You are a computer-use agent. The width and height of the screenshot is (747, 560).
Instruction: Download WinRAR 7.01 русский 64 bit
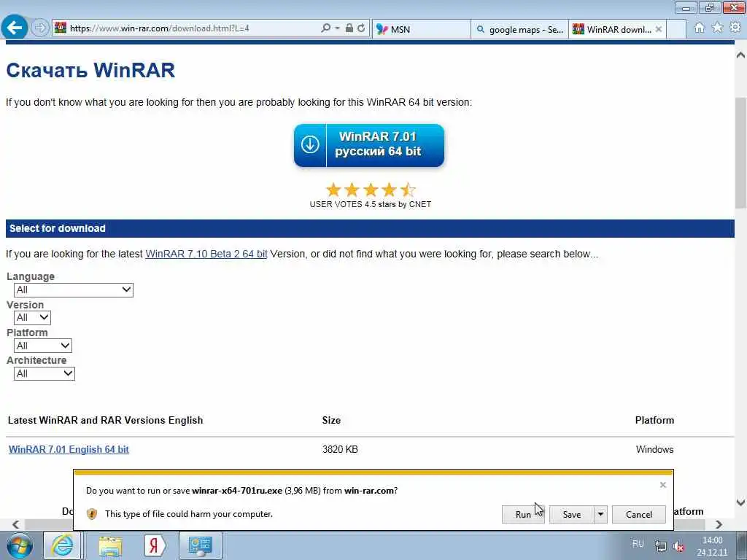tap(369, 145)
